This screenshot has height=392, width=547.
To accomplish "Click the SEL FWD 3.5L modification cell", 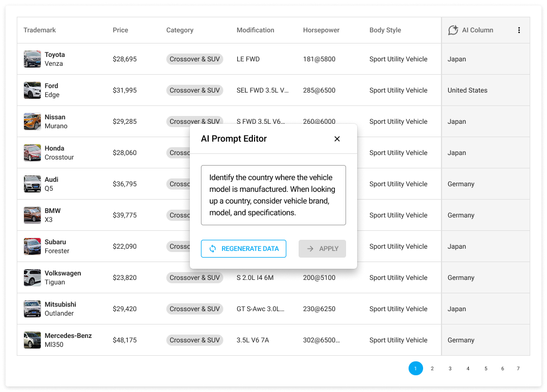I will (x=263, y=90).
